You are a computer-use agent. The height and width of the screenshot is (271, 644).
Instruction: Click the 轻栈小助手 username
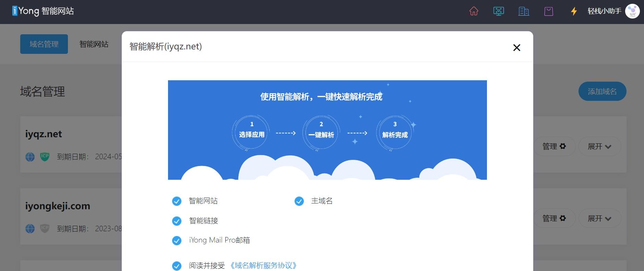tap(604, 11)
